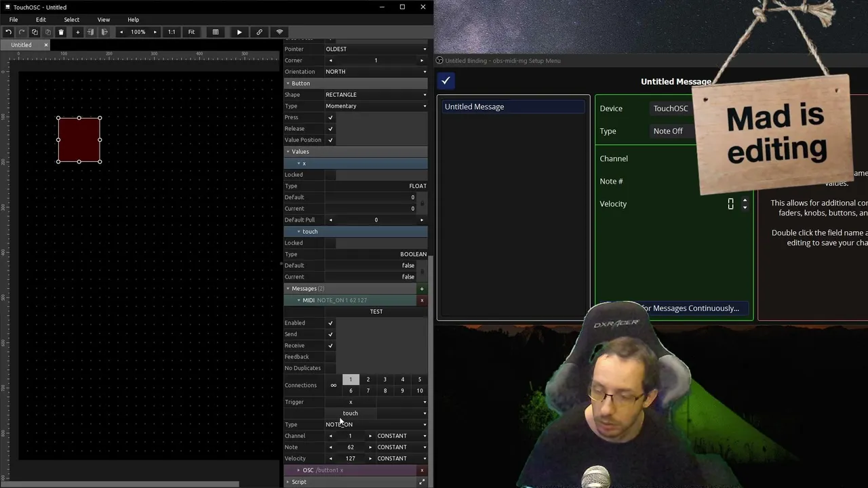Add a new control with plus icon
868x488 pixels.
pyautogui.click(x=77, y=32)
